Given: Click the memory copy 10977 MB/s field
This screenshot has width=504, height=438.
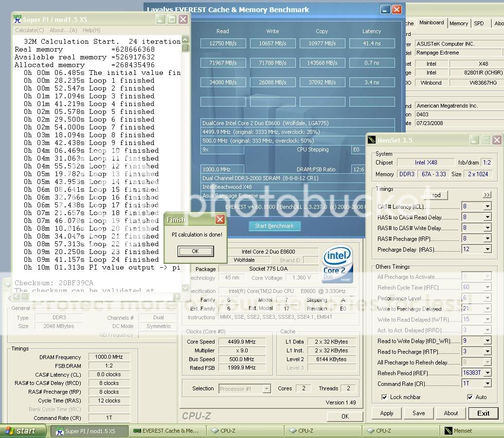Looking at the screenshot, I should pyautogui.click(x=323, y=43).
